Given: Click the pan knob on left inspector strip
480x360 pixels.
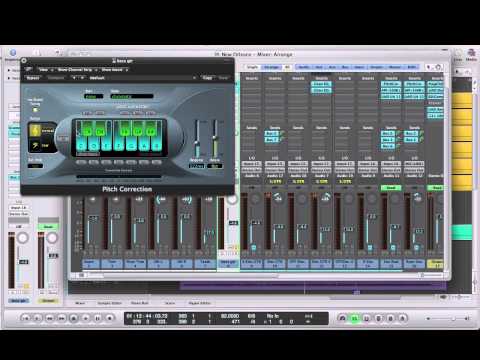Looking at the screenshot, I should [23, 238].
